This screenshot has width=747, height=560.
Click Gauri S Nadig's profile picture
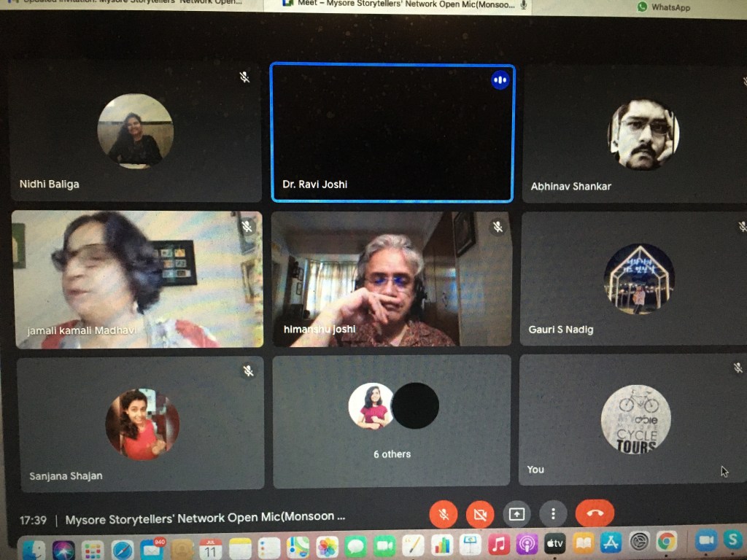pos(639,279)
